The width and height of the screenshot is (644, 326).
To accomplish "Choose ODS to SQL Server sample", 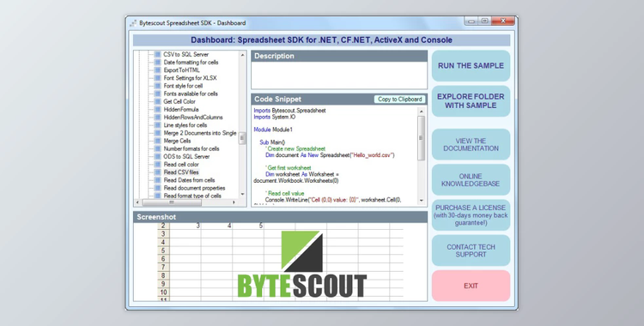I will (186, 156).
